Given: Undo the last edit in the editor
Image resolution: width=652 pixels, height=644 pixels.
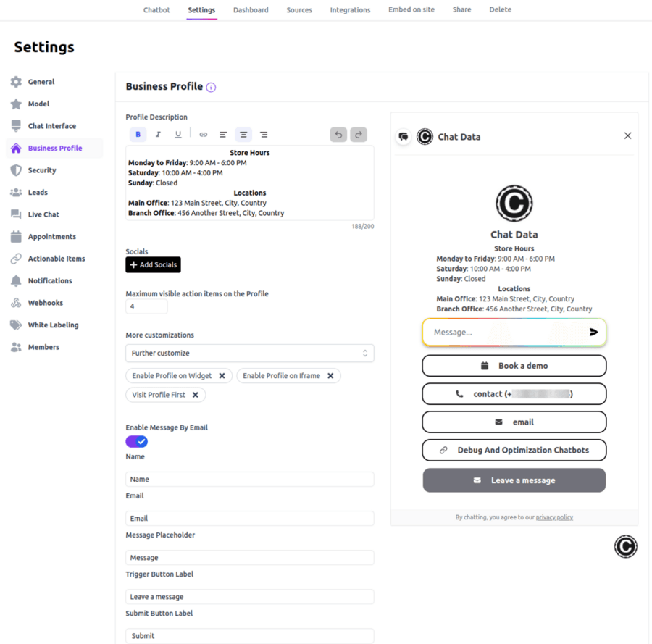Looking at the screenshot, I should [x=338, y=134].
